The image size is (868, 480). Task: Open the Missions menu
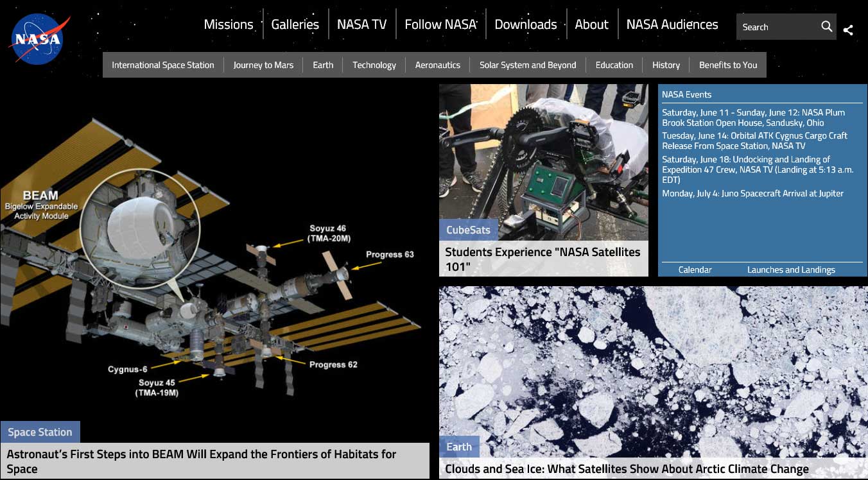pyautogui.click(x=229, y=24)
